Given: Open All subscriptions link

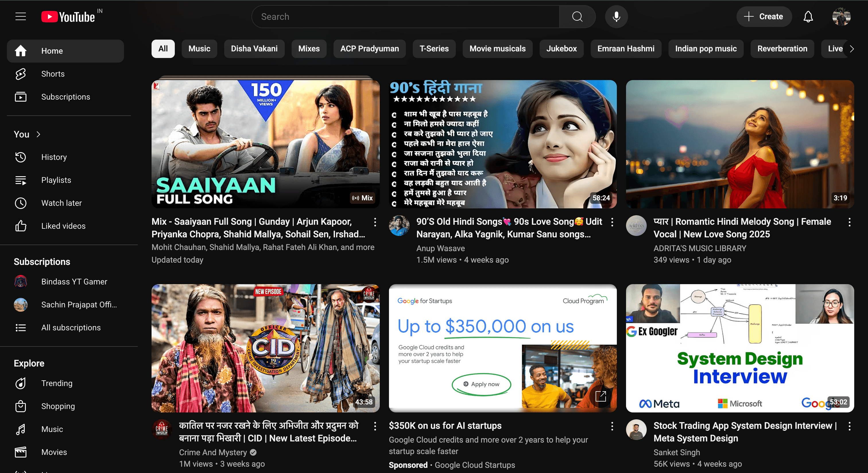Looking at the screenshot, I should (71, 327).
